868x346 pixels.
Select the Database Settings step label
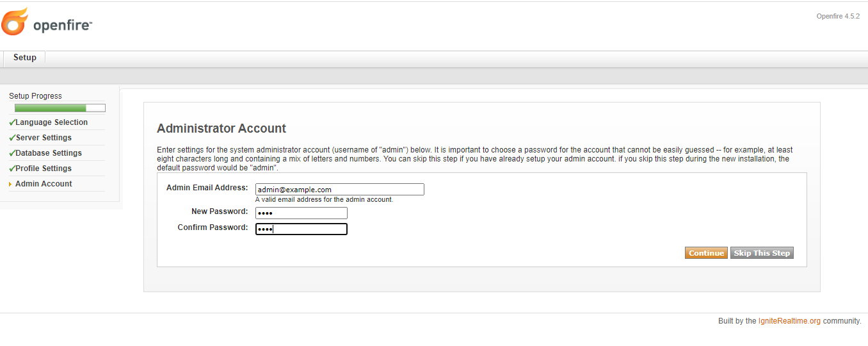(49, 153)
